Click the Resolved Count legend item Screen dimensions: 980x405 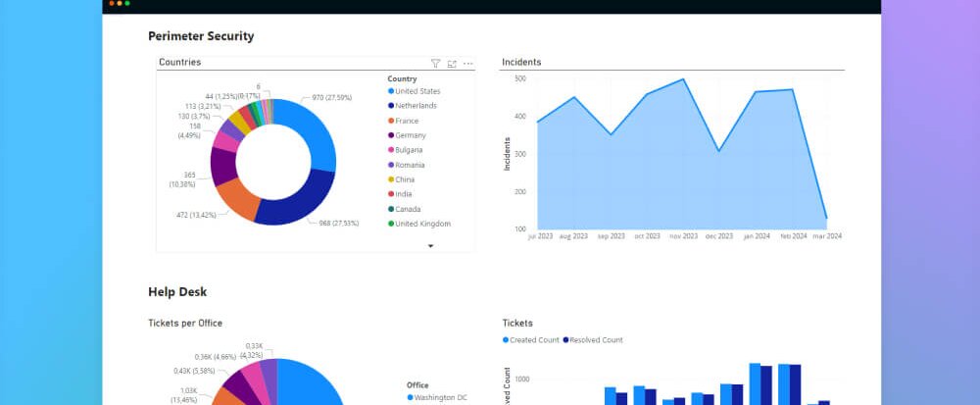[596, 340]
